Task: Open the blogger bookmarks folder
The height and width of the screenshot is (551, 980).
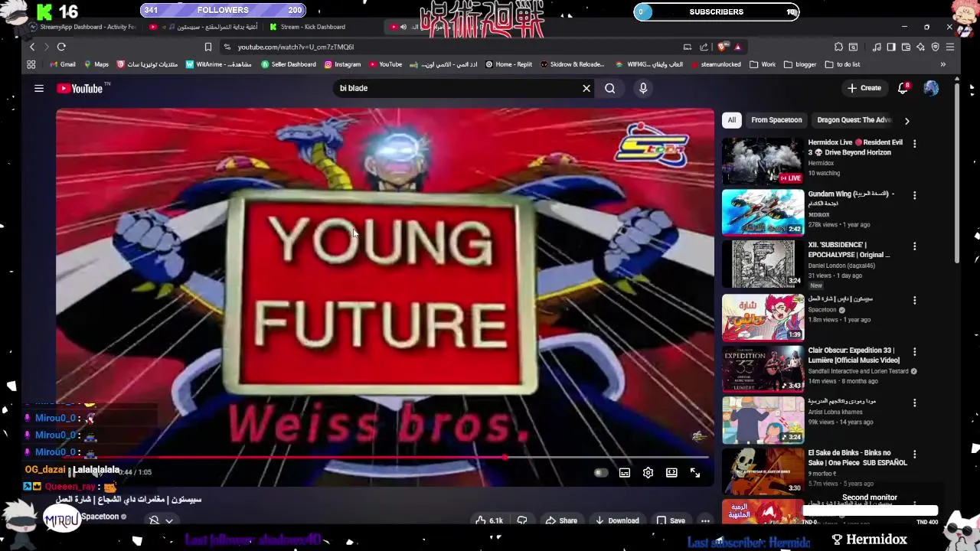Action: (x=800, y=64)
